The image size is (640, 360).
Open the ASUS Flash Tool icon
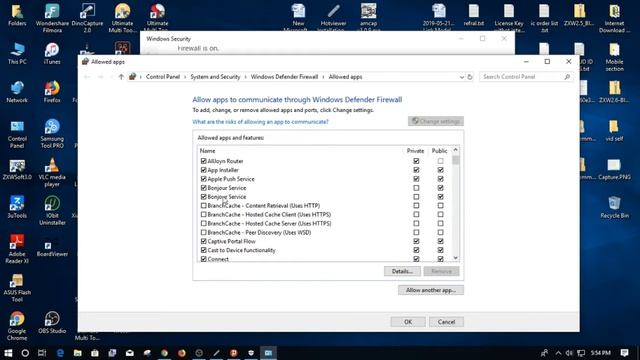[x=17, y=288]
